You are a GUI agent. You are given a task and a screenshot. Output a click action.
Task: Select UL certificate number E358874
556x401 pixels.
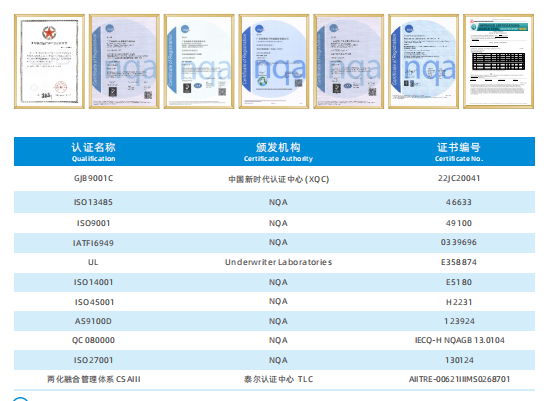click(459, 262)
